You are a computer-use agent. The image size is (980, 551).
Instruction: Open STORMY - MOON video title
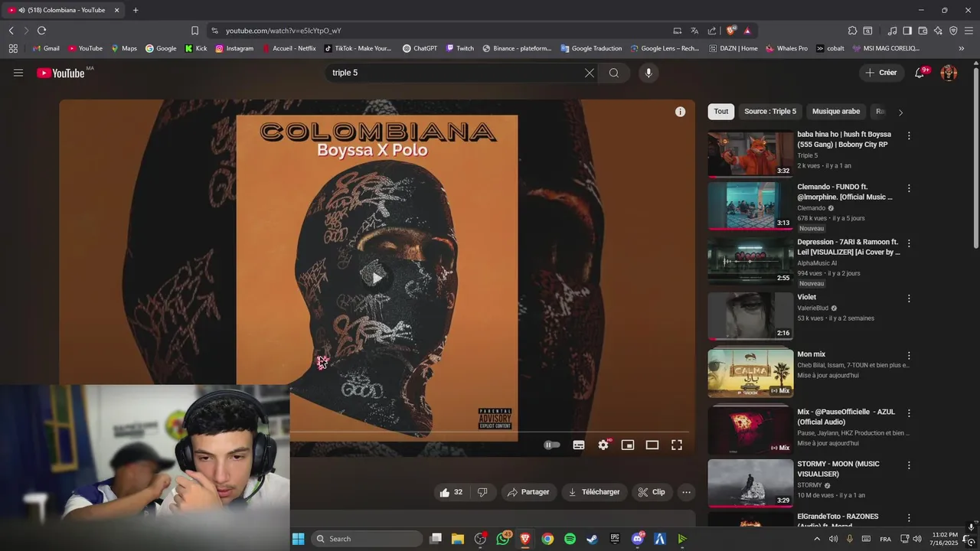click(838, 469)
